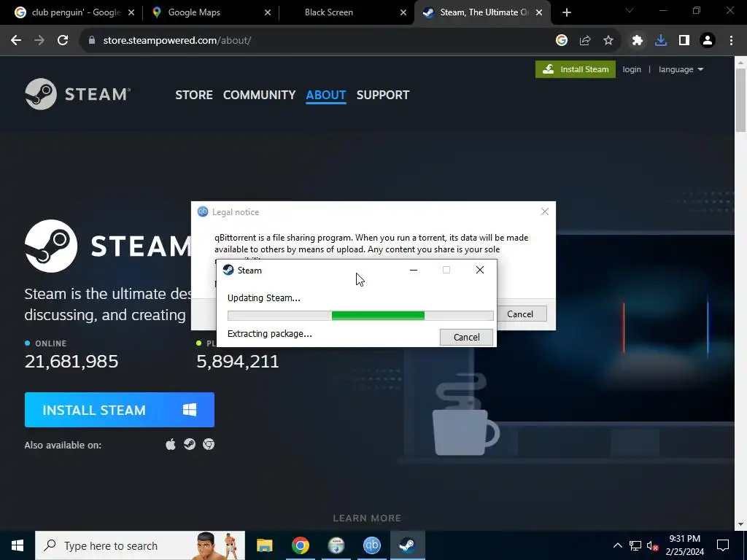Click the login link
Screen dimensions: 747x560
coord(632,69)
